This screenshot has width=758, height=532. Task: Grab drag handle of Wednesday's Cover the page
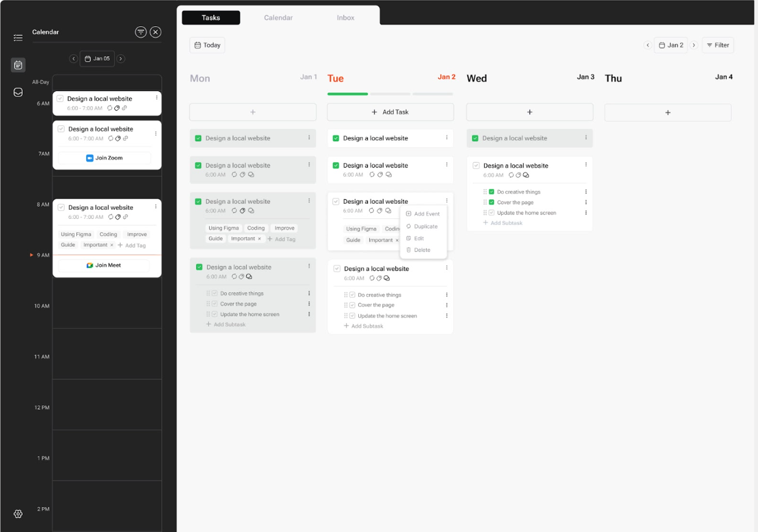[485, 202]
